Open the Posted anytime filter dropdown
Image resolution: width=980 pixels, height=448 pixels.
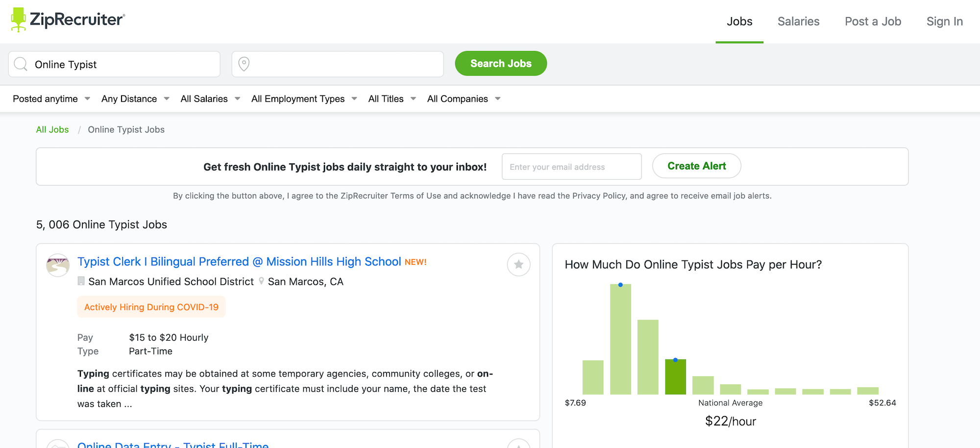(x=51, y=99)
